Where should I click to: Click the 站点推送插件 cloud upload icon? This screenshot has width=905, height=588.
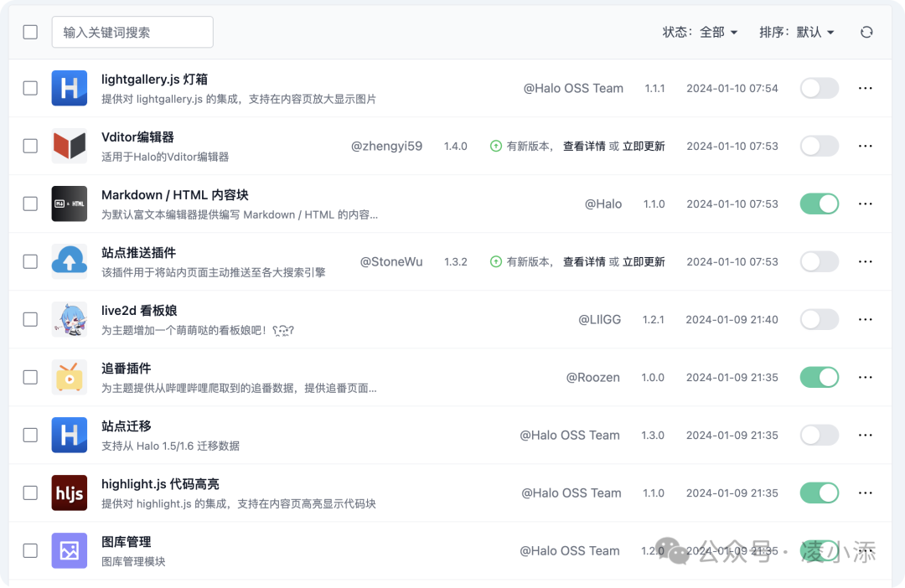point(70,261)
